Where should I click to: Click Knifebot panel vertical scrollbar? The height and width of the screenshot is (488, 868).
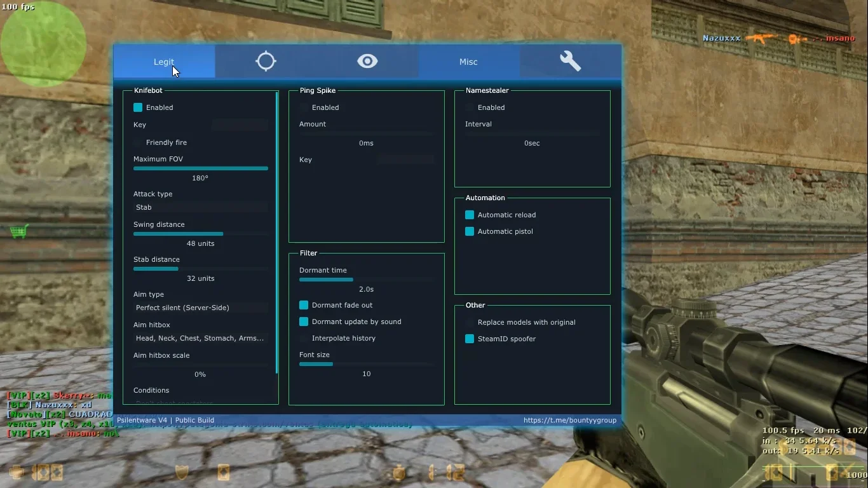pos(276,233)
